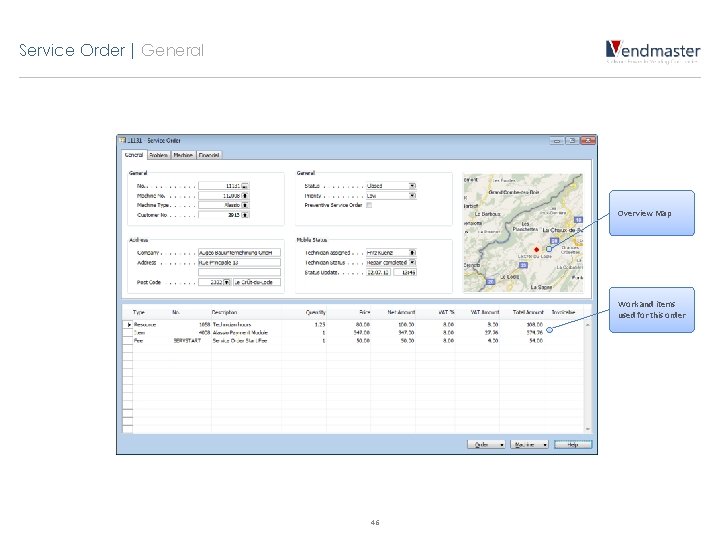Click the No. input field
The width and height of the screenshot is (720, 540).
tap(220, 186)
